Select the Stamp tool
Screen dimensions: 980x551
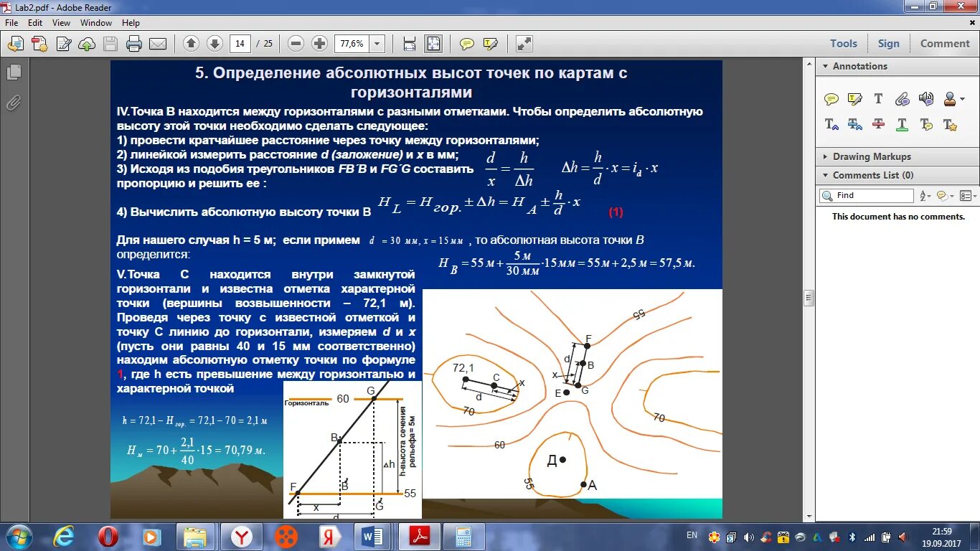950,99
